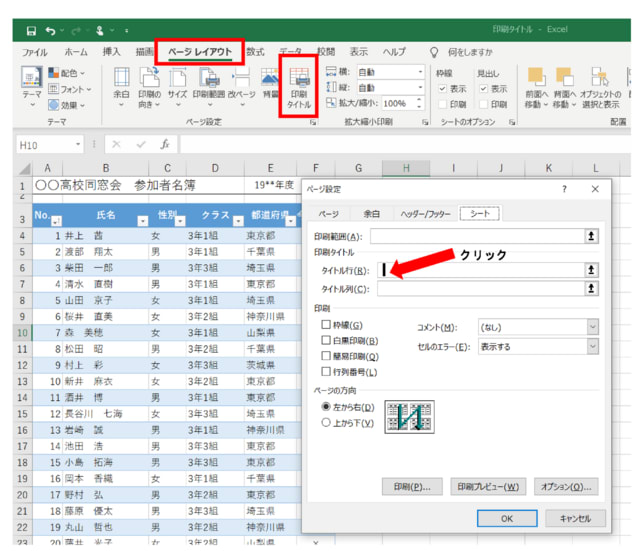Toggle 見出し 印刷 checkbox in ribbon
This screenshot has height=551, width=640.
(x=483, y=104)
